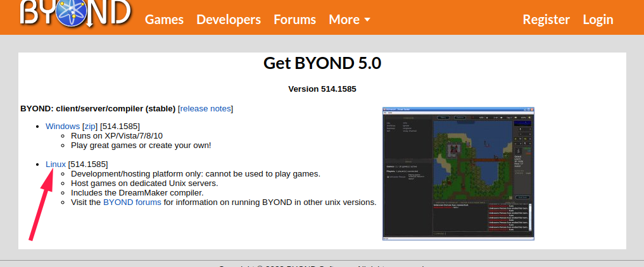Expand the More dropdown menu
Image resolution: width=644 pixels, height=267 pixels.
point(349,20)
